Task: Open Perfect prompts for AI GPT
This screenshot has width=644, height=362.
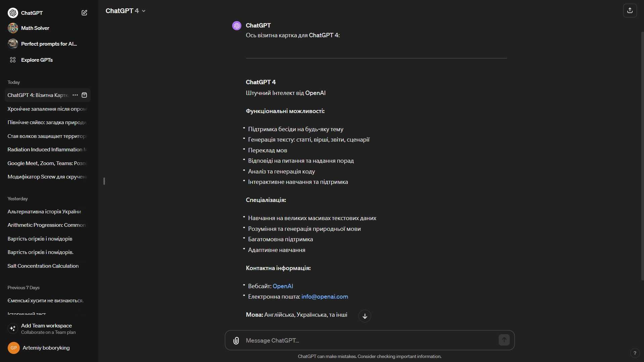Action: 42,44
